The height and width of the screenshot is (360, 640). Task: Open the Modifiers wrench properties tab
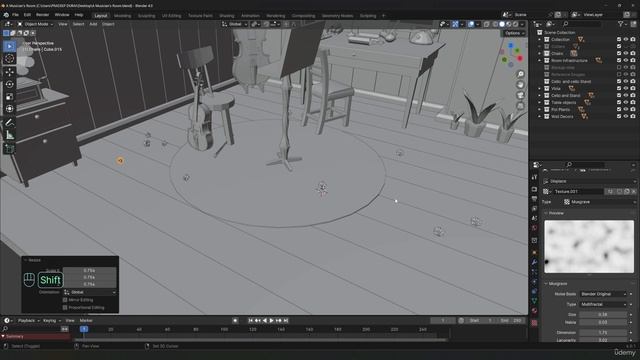pos(534,262)
